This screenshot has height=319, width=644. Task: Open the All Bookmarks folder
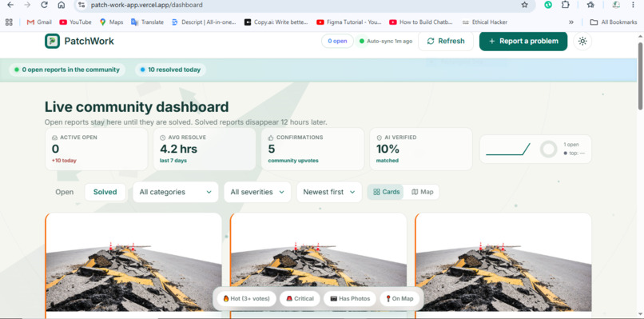(614, 22)
